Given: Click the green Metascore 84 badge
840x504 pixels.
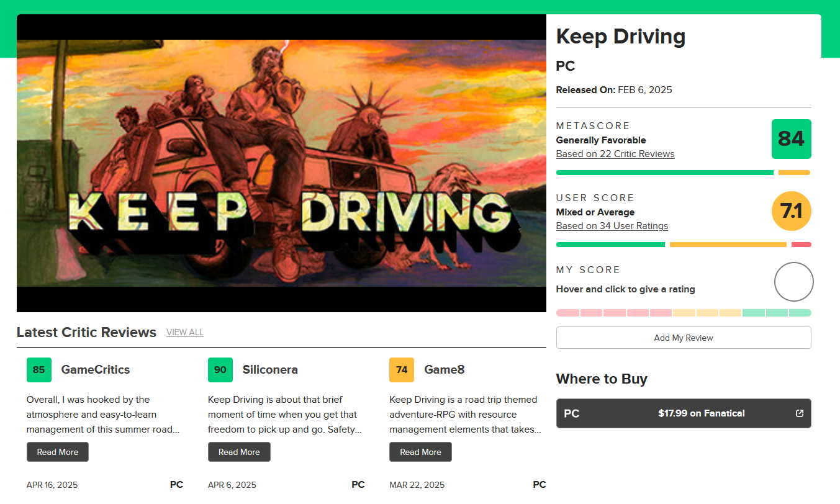Looking at the screenshot, I should [x=791, y=139].
